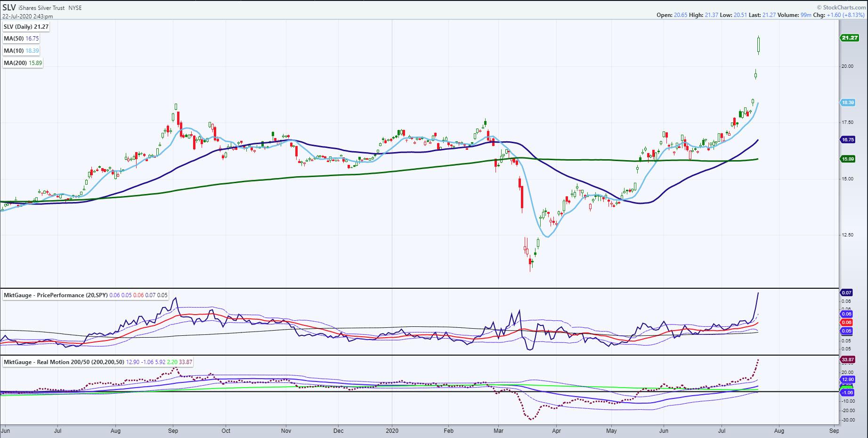This screenshot has height=438, width=868.
Task: Click the MktGauge PricePerformance indicator label
Action: pyautogui.click(x=56, y=295)
